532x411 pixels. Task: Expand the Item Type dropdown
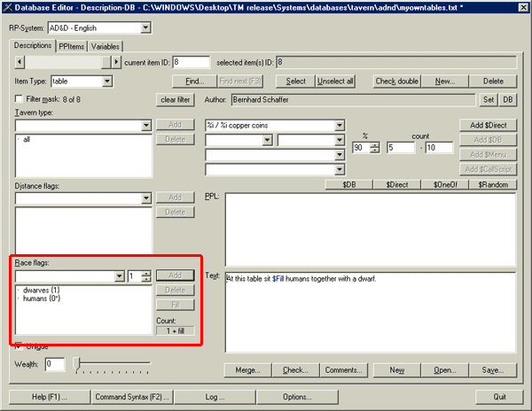click(x=107, y=81)
